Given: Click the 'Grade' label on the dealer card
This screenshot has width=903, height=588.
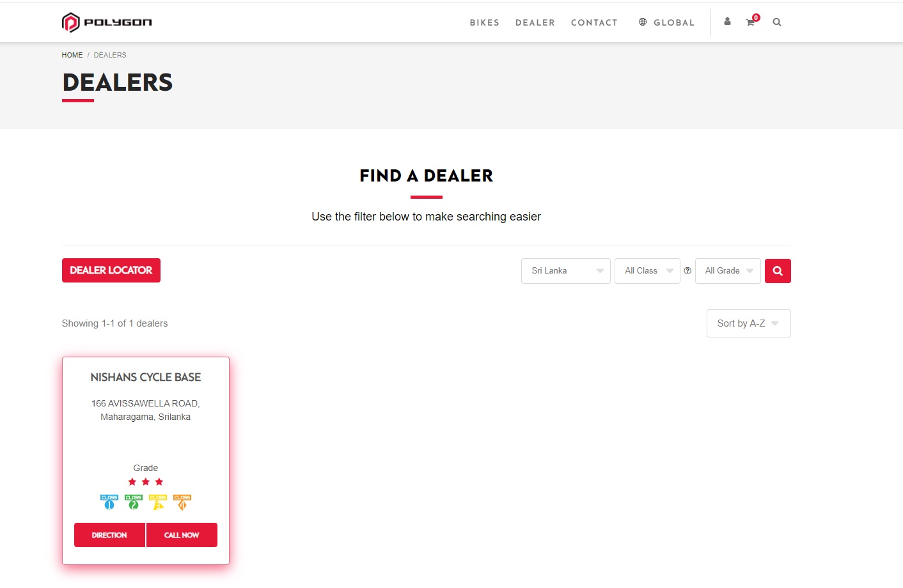Looking at the screenshot, I should 146,468.
